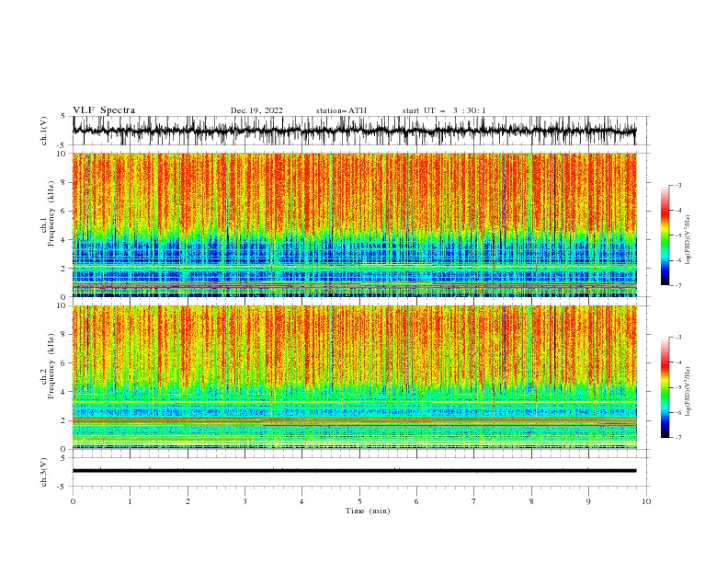Click the color bar beside ch.1 spectrogram

(x=665, y=236)
